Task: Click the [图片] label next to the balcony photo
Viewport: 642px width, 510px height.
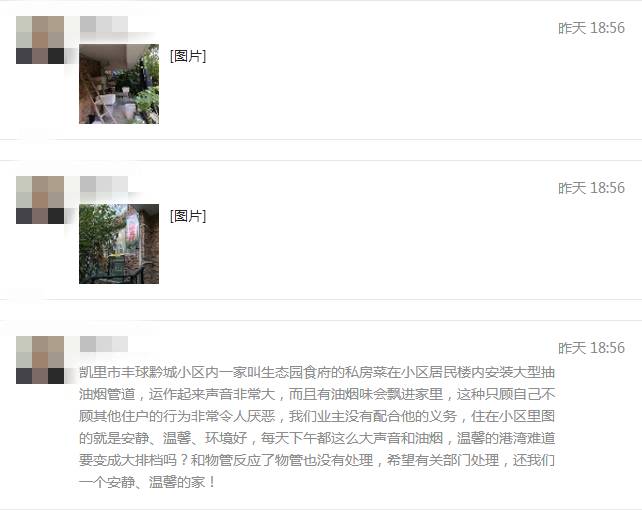Action: click(188, 56)
